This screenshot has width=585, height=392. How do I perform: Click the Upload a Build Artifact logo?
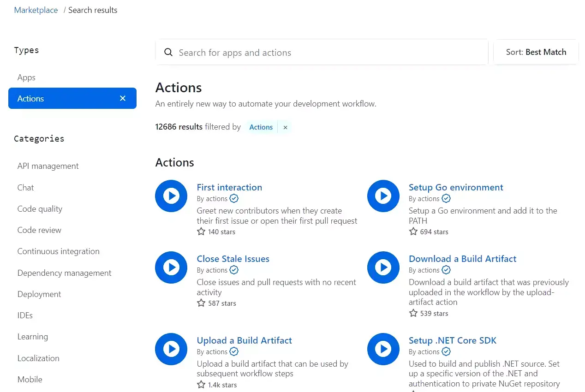pos(171,349)
